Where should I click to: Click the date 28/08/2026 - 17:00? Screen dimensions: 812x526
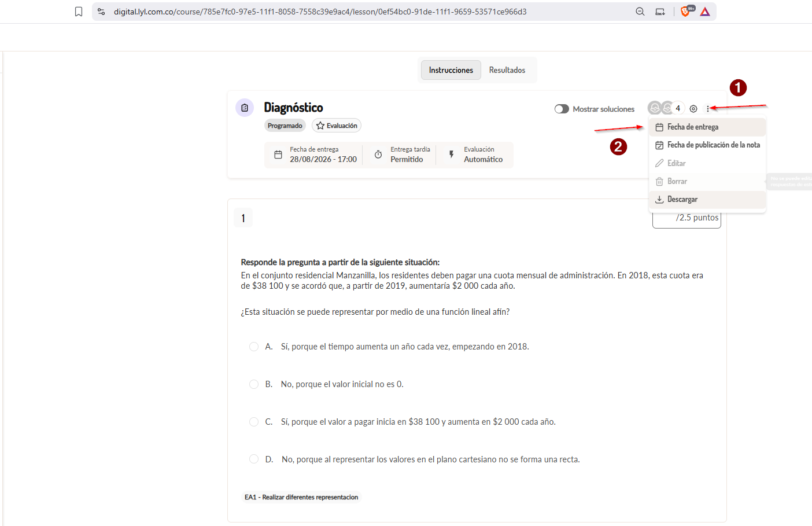coord(323,159)
